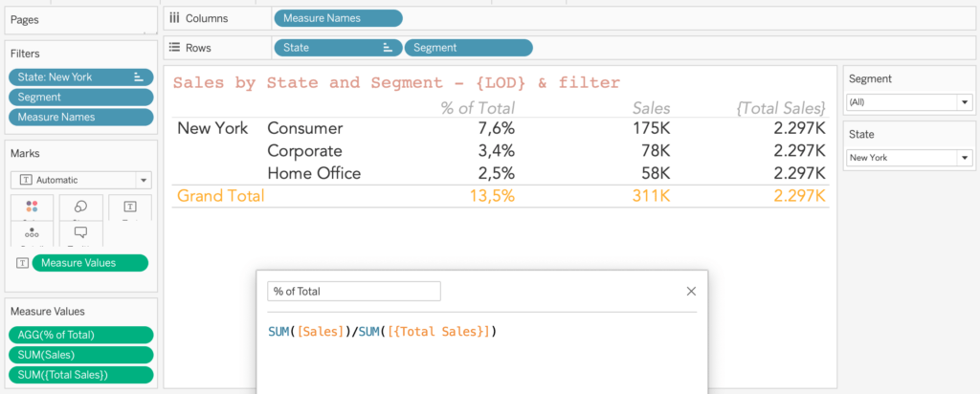The width and height of the screenshot is (980, 394).
Task: Click the AGG(% of Total) measure pill
Action: pyautogui.click(x=80, y=335)
